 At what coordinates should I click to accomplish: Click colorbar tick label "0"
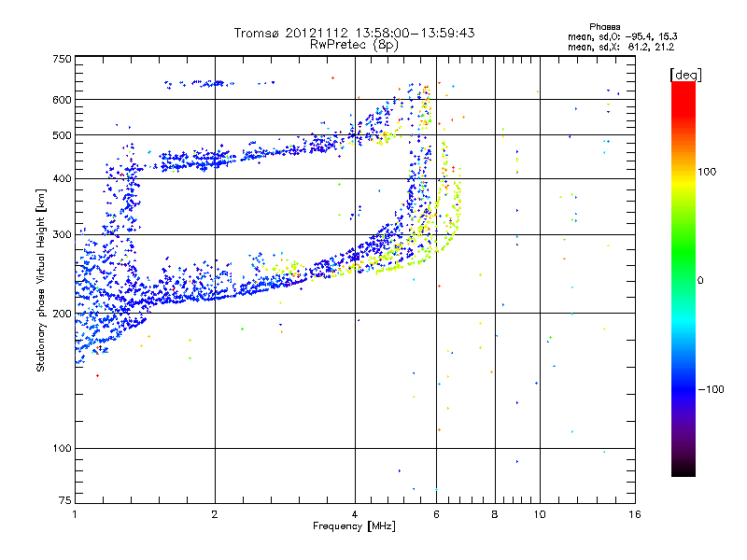(700, 281)
